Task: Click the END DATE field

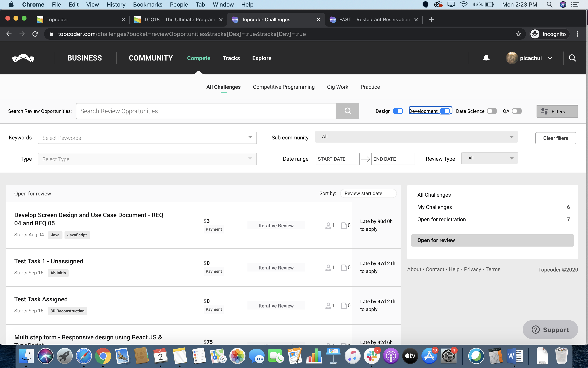Action: (393, 159)
